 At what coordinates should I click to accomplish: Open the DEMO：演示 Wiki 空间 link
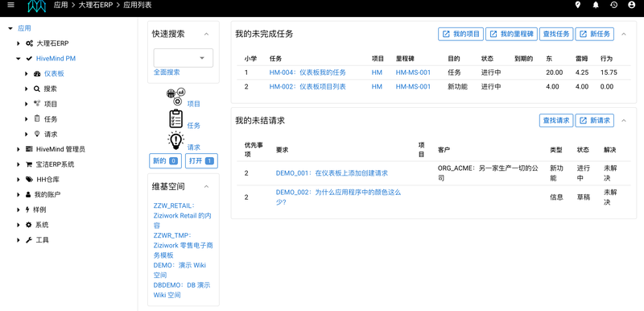pyautogui.click(x=180, y=270)
